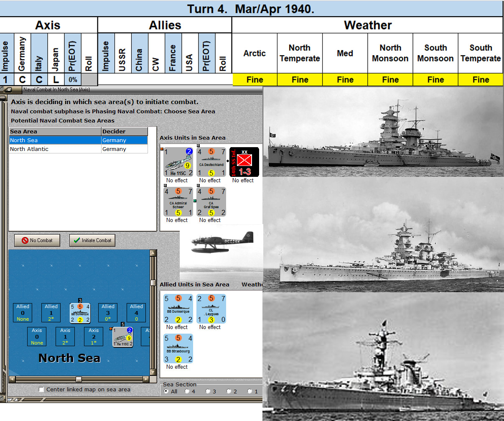Select the BB Strasbourg battleship counter
504x421 pixels.
[178, 348]
